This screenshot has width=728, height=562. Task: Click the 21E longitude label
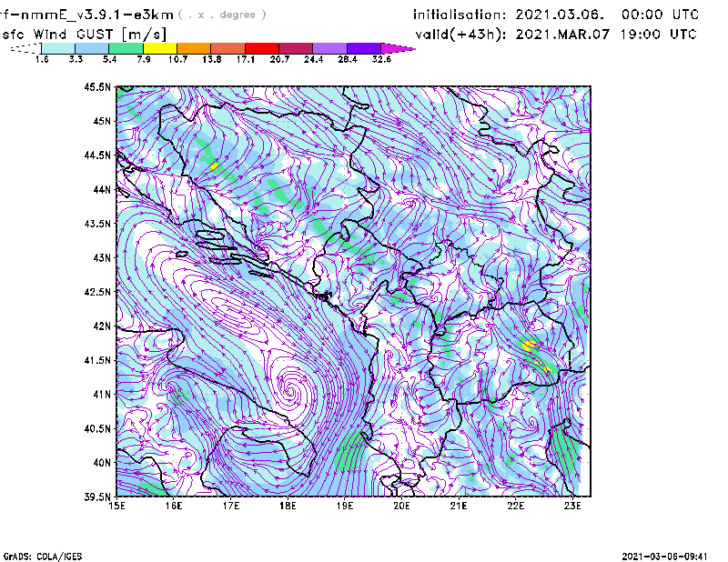(459, 506)
